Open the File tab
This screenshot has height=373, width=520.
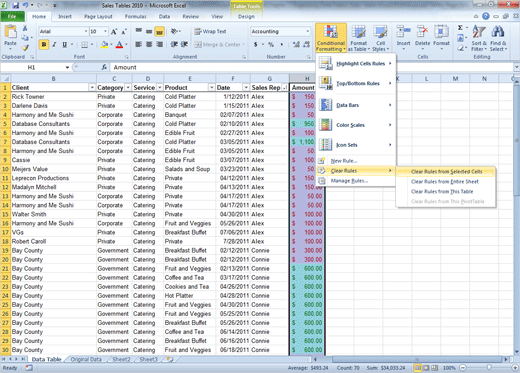12,16
